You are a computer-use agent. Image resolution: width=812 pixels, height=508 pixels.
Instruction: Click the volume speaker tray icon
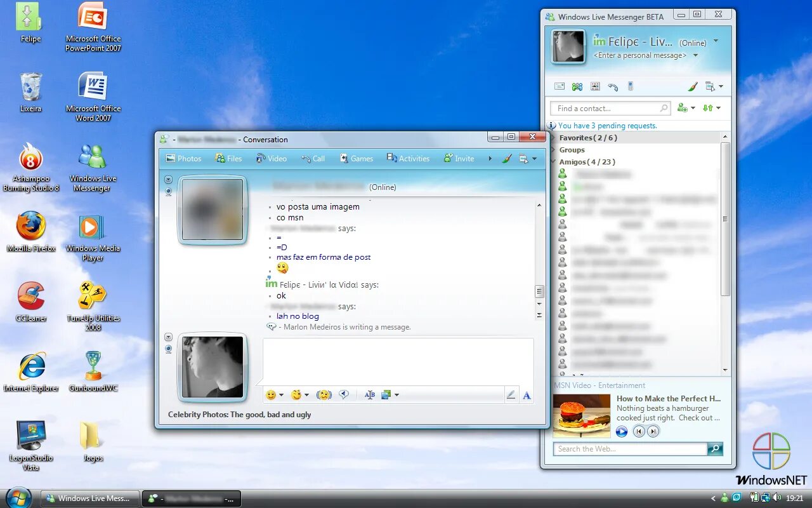(776, 498)
